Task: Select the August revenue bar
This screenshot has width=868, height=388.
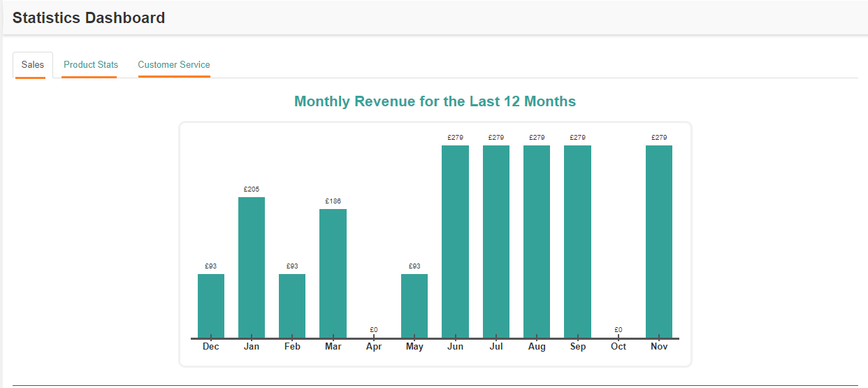Action: (x=537, y=242)
